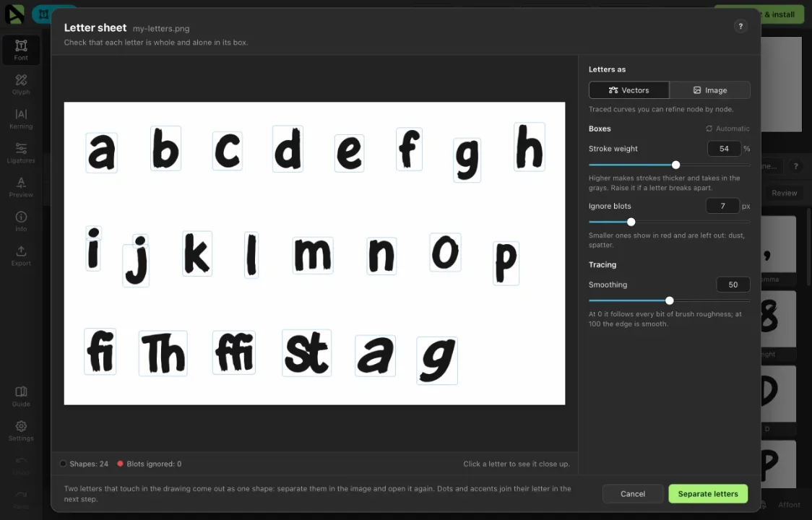
Task: Click the comma glyph thumbnail behind the dialog
Action: click(778, 244)
